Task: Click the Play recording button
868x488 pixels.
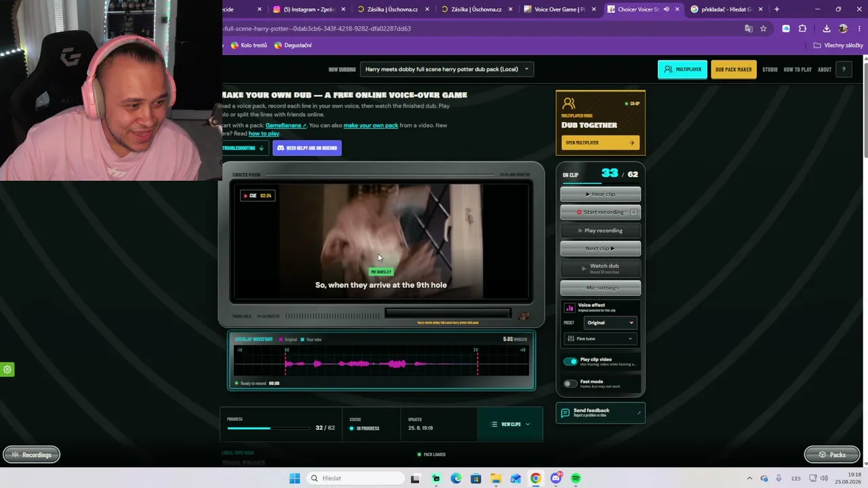Action: click(x=600, y=230)
